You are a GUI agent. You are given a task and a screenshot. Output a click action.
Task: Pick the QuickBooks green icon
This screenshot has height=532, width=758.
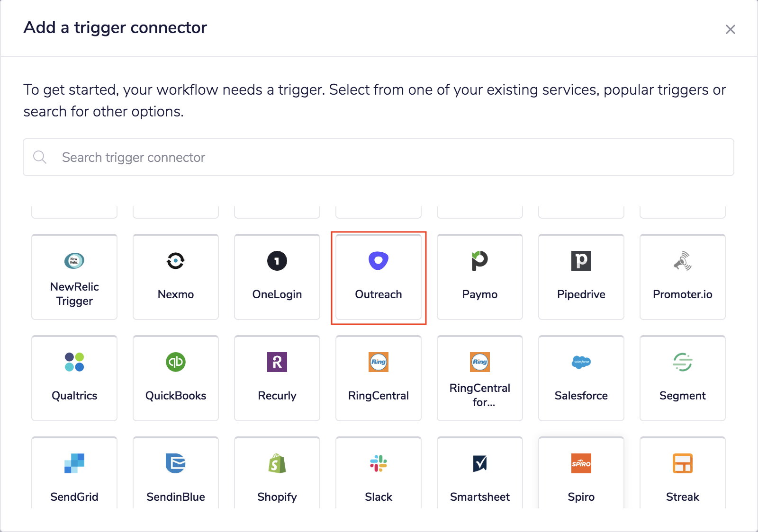pyautogui.click(x=176, y=362)
